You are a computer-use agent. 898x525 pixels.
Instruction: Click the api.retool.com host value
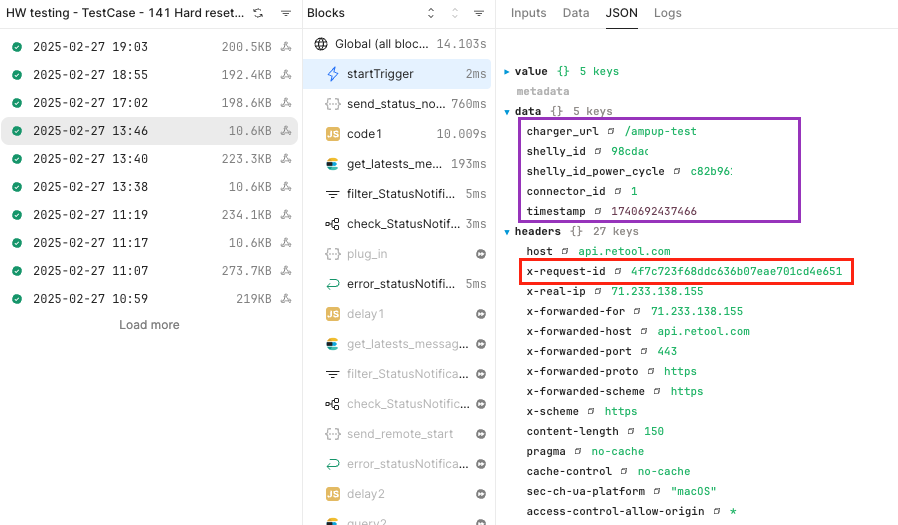(x=624, y=251)
